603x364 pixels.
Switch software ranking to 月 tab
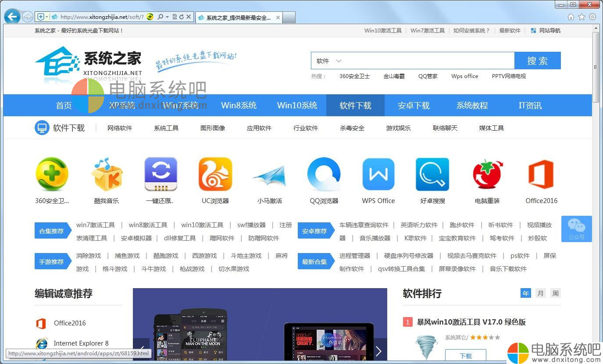(x=541, y=293)
